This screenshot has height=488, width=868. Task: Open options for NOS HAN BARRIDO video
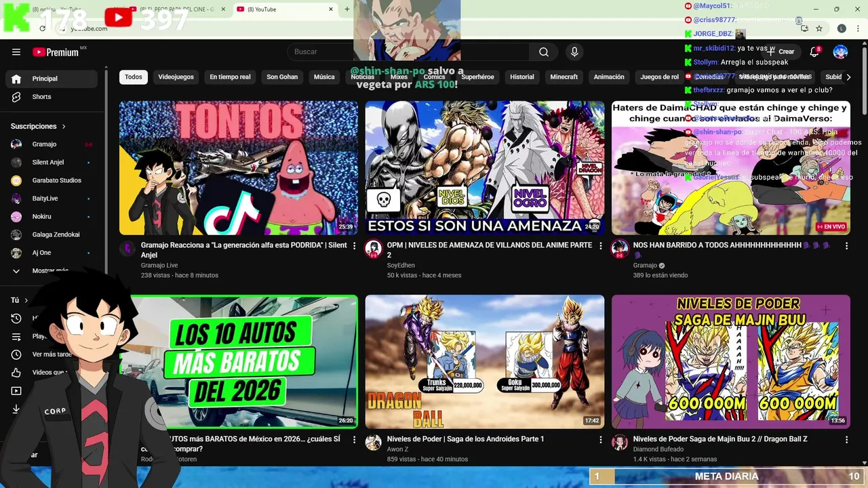click(x=846, y=245)
